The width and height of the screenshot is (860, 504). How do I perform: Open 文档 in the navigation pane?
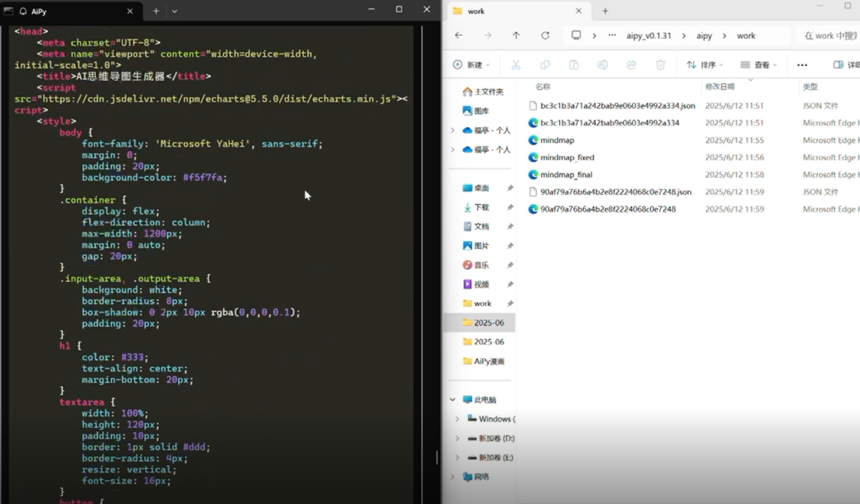click(475, 227)
